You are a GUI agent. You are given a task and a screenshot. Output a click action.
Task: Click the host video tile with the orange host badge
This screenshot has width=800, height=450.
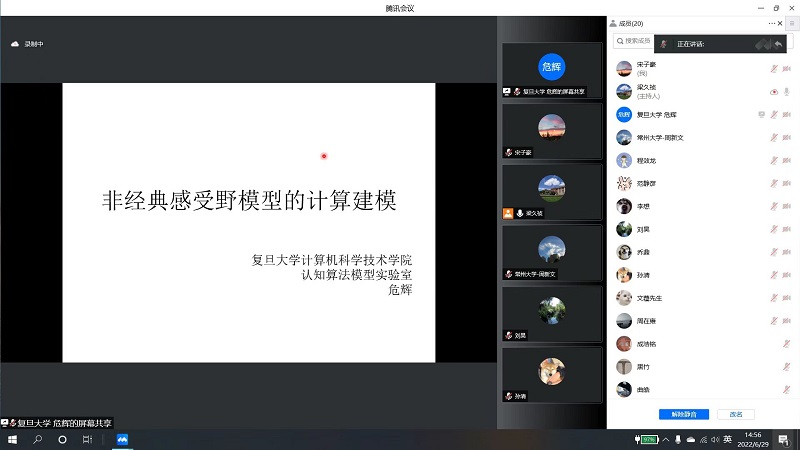[x=552, y=192]
